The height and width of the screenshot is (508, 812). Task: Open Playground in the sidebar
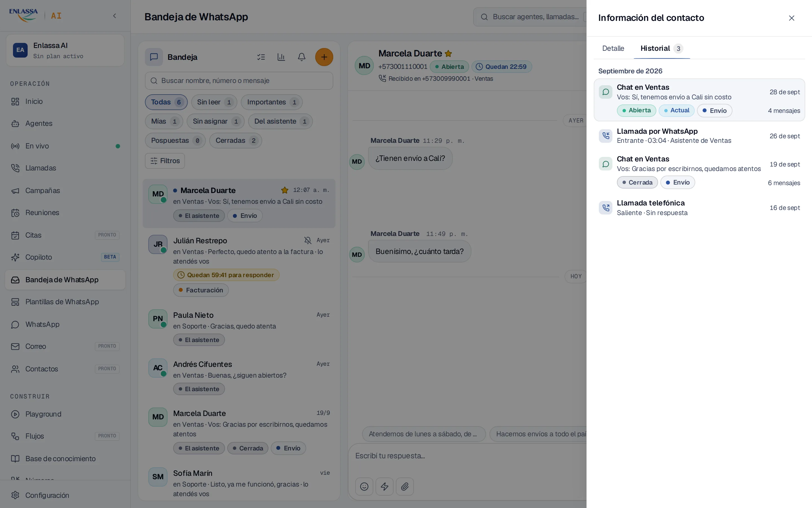[x=65, y=414]
